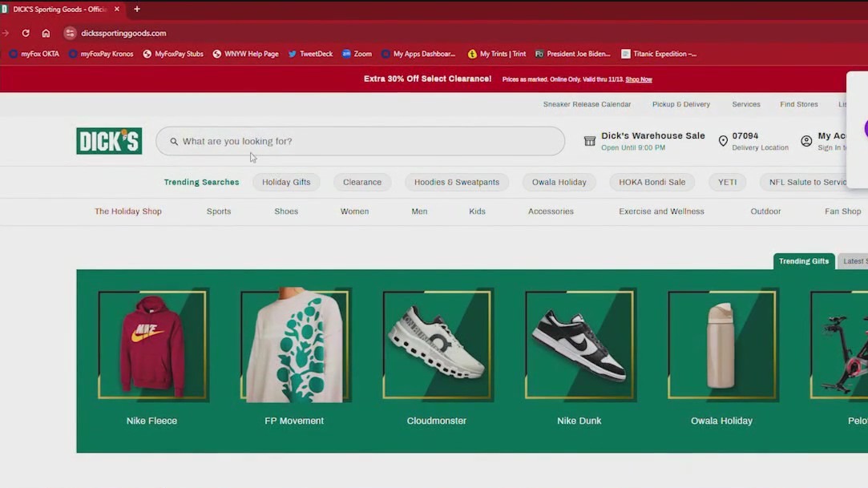Image resolution: width=868 pixels, height=488 pixels.
Task: Open the Sports menu
Action: click(x=219, y=212)
